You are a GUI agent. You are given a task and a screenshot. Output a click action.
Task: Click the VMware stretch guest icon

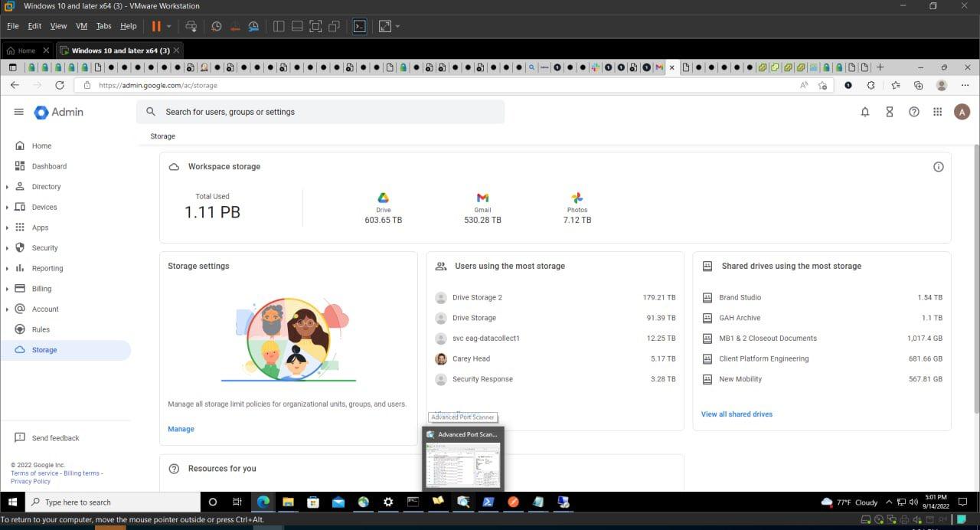[x=384, y=26]
